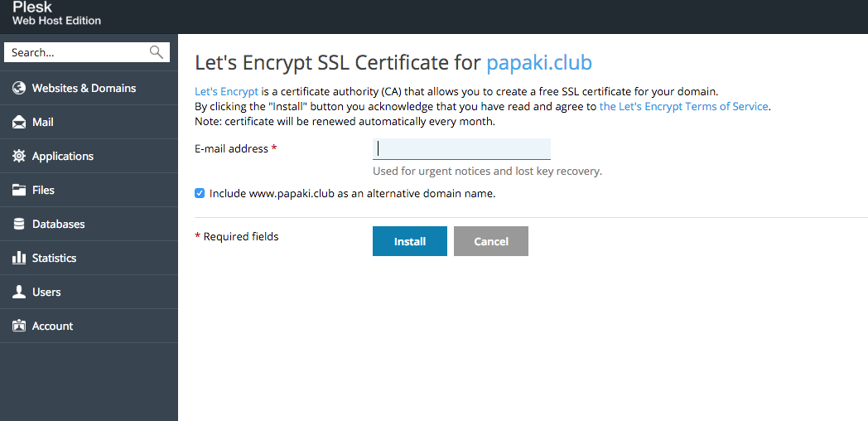The height and width of the screenshot is (421, 868).
Task: Open Websites & Domains section
Action: 89,88
